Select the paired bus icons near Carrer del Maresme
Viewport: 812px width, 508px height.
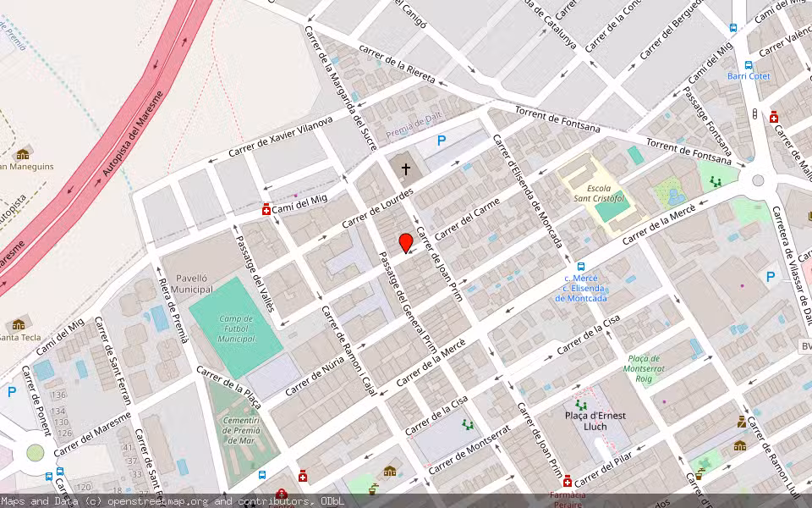tap(52, 475)
